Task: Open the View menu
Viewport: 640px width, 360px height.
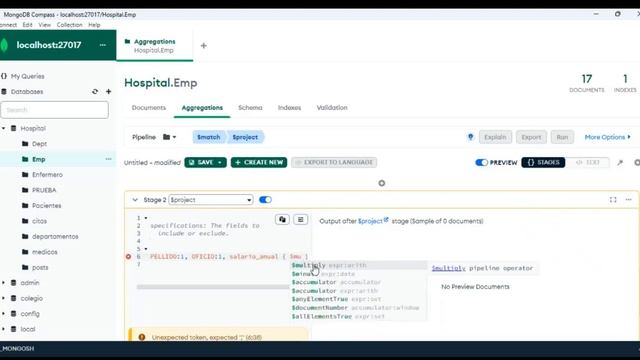Action: 44,25
